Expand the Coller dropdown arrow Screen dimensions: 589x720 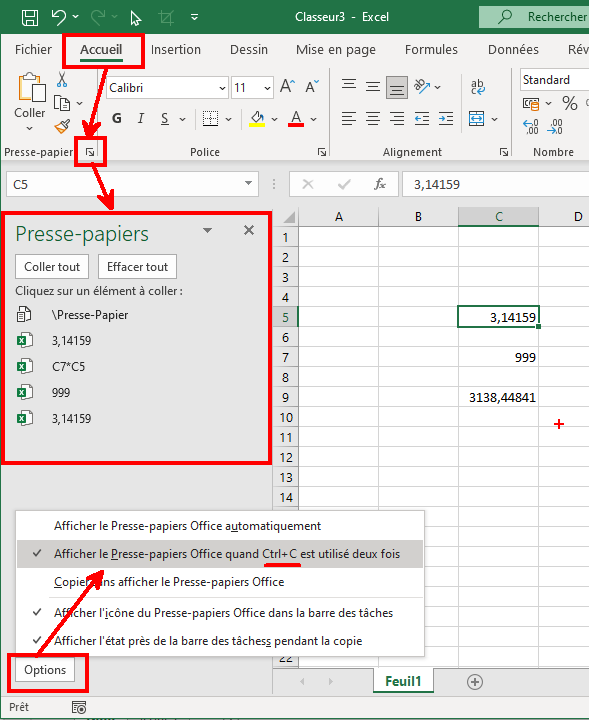point(29,129)
